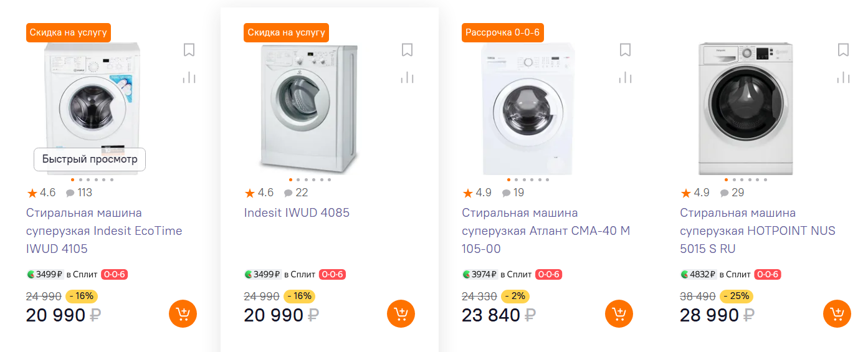
Task: Click the Быстрый просмотр button
Action: click(90, 159)
